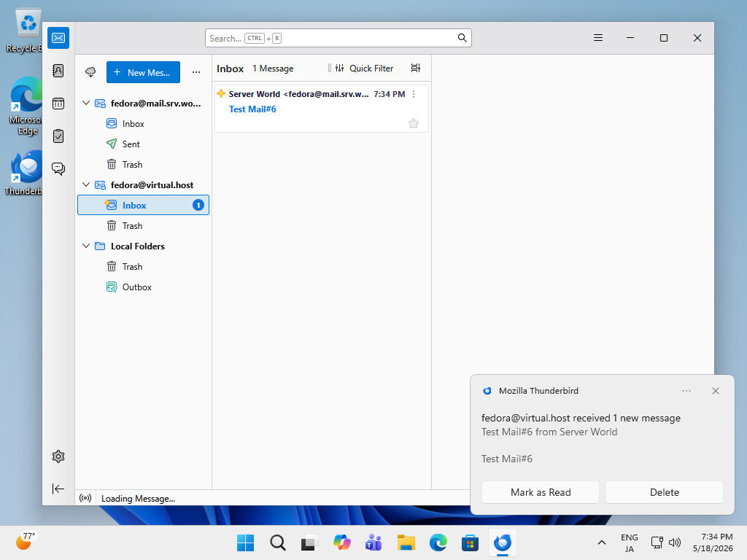Open network and volume quick settings
Screen dimensions: 747x560
tap(665, 542)
